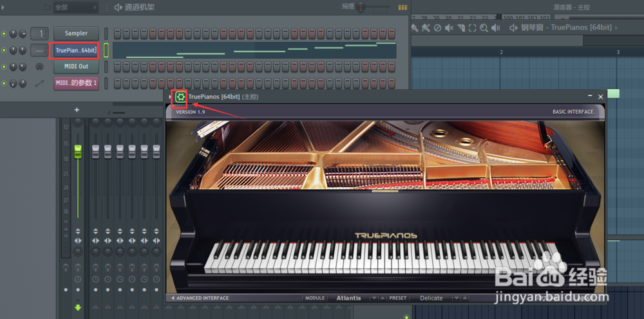Open the MIDI..的参数 1 channel button
The height and width of the screenshot is (319, 644).
coord(76,83)
